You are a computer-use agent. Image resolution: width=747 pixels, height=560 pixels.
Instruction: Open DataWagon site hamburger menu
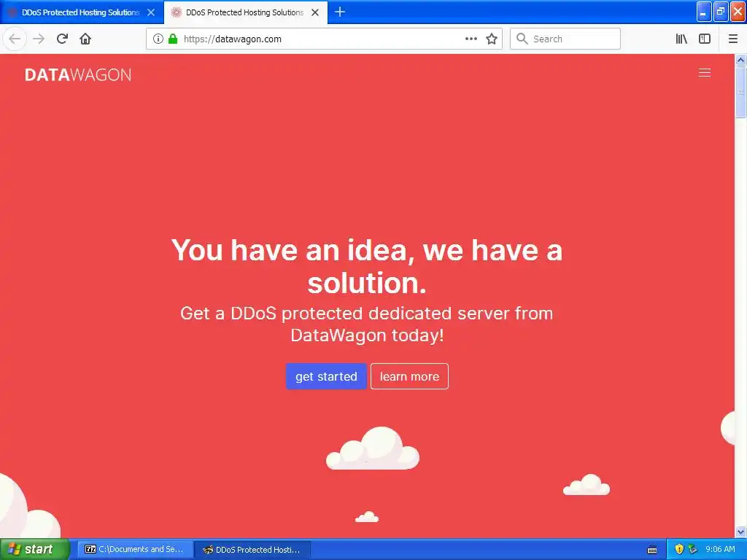tap(705, 73)
